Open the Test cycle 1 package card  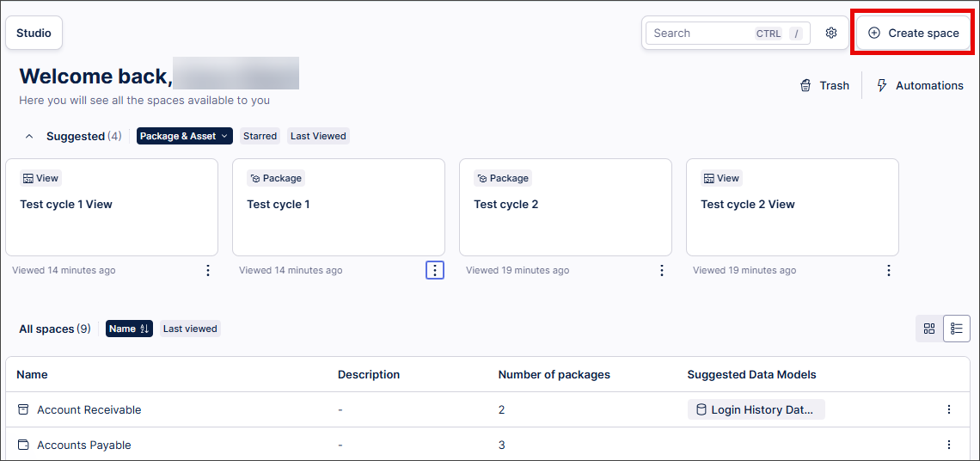point(339,207)
